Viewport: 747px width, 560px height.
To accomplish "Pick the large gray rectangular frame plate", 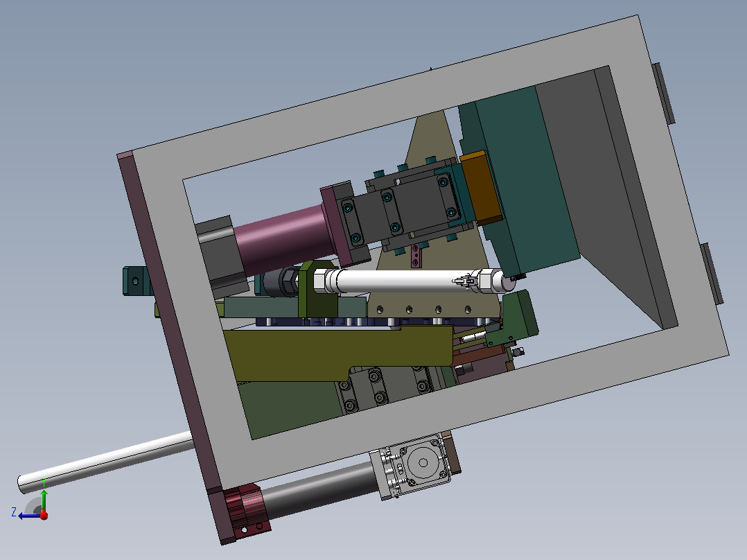I will 423,252.
